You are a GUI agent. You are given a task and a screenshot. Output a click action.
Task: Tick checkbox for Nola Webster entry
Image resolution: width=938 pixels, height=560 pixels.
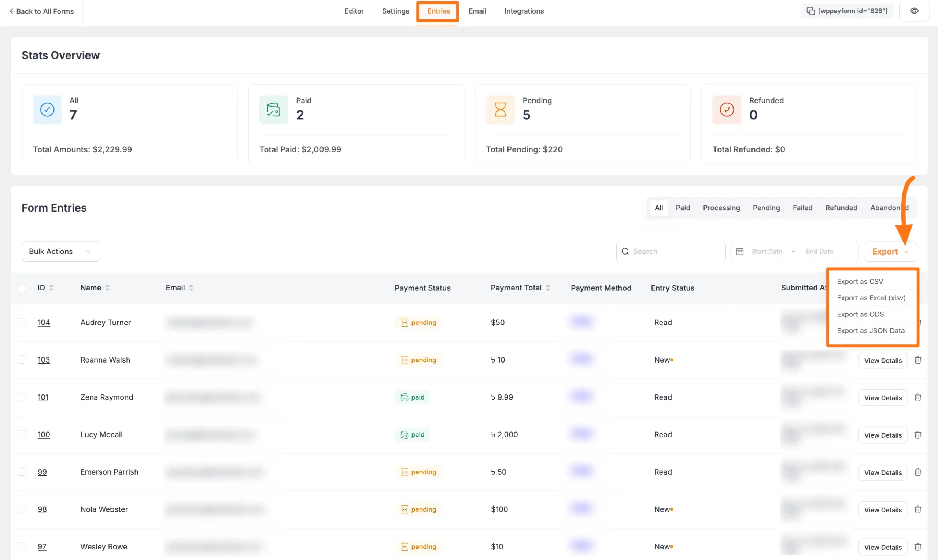[x=22, y=509]
